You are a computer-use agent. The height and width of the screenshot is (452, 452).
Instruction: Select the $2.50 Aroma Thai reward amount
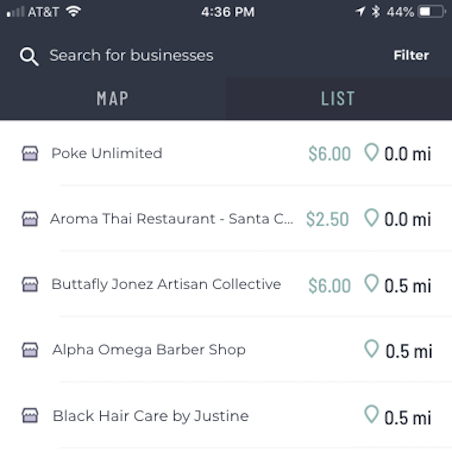point(327,219)
